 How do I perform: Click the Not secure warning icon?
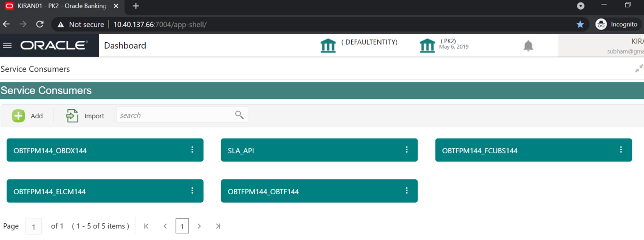pyautogui.click(x=61, y=25)
